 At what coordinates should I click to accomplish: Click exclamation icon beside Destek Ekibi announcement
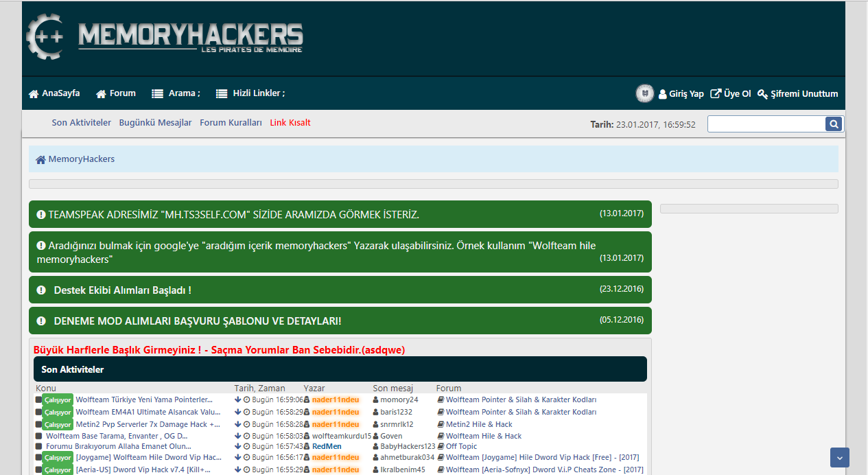40,290
